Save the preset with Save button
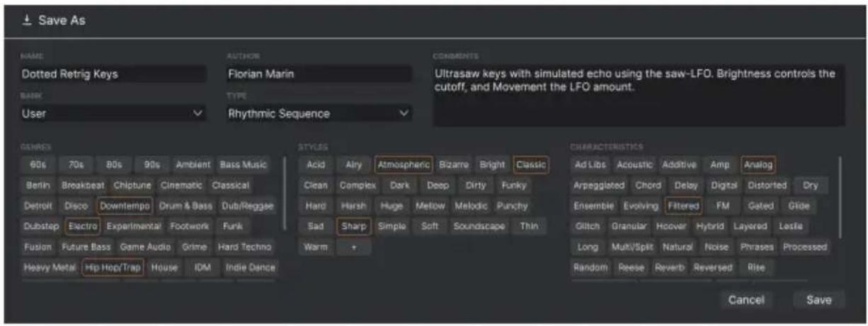The image size is (868, 326). pyautogui.click(x=818, y=300)
